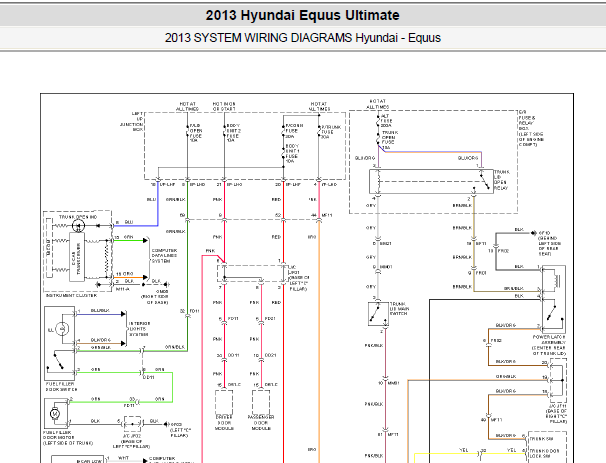Click the fuel filler door motor symbol
The image size is (606, 463).
tap(55, 413)
